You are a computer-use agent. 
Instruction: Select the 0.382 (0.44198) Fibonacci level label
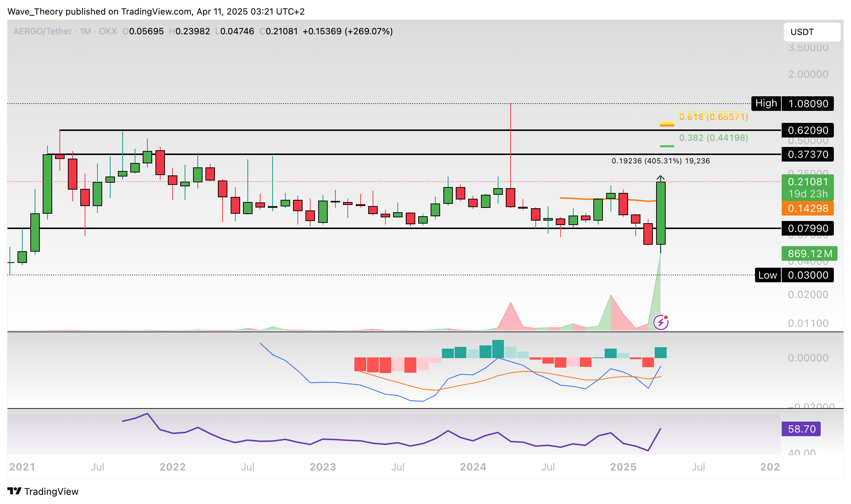(x=713, y=138)
